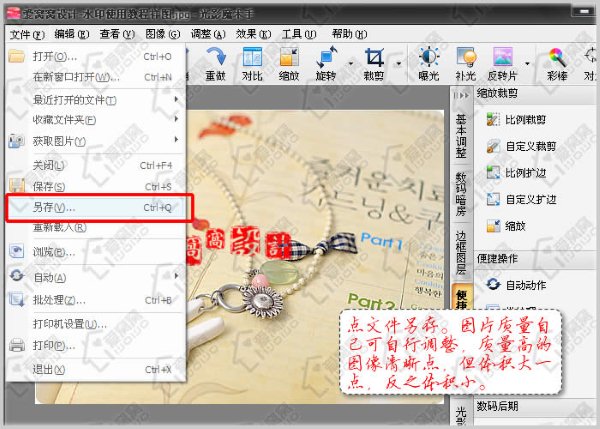Choose 在新窗口打开(W)... menu entry

pos(96,77)
